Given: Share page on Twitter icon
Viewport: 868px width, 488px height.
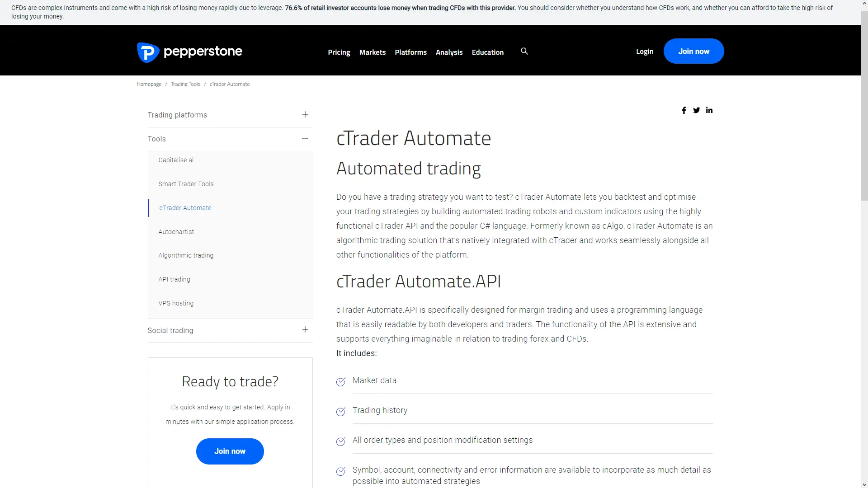Looking at the screenshot, I should tap(697, 110).
